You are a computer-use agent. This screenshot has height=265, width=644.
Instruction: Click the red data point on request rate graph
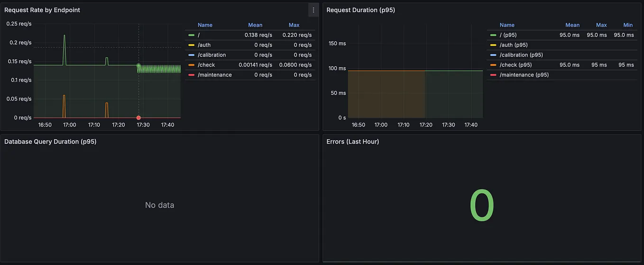coord(138,118)
